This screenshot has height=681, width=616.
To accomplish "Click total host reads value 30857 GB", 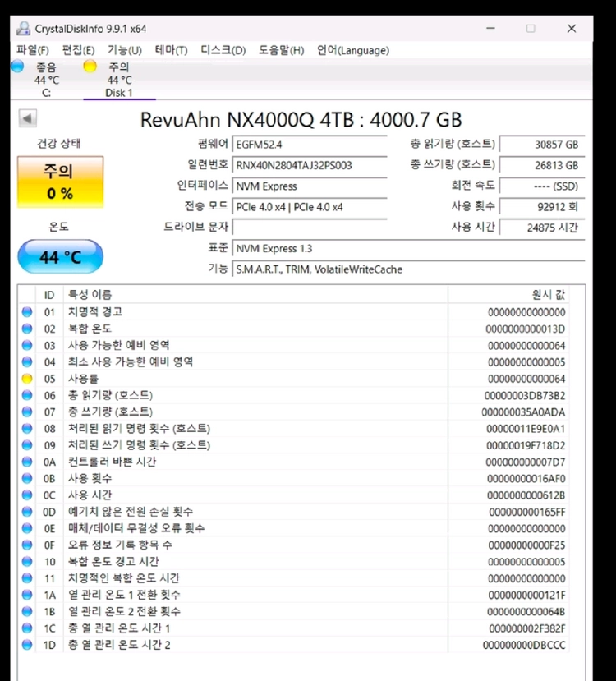I will (542, 145).
